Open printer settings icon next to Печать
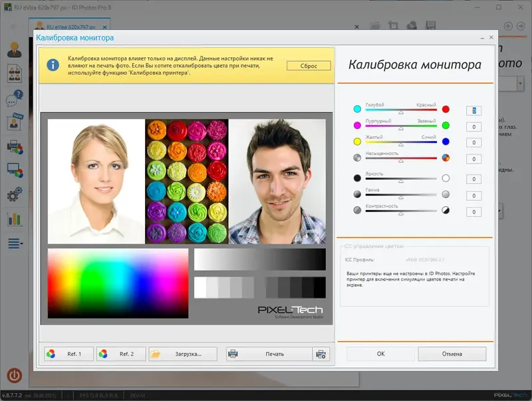This screenshot has height=401, width=532. click(321, 354)
